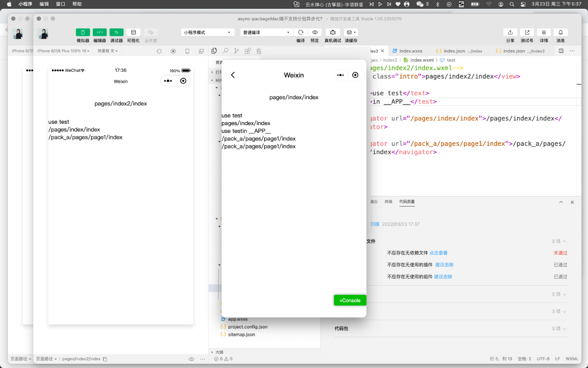Click the simulator stop record icon

point(173,51)
